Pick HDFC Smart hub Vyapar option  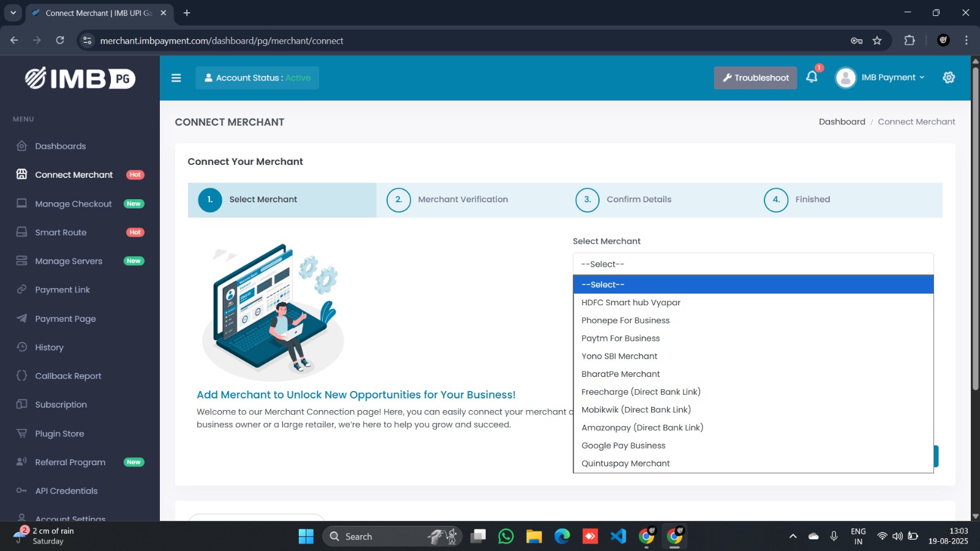pos(631,303)
